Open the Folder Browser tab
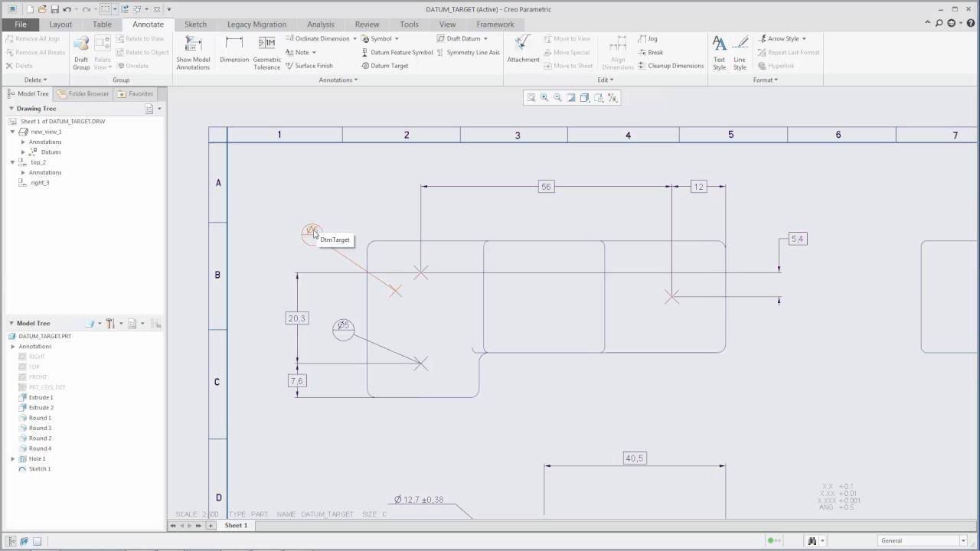The width and height of the screenshot is (980, 551). [83, 93]
